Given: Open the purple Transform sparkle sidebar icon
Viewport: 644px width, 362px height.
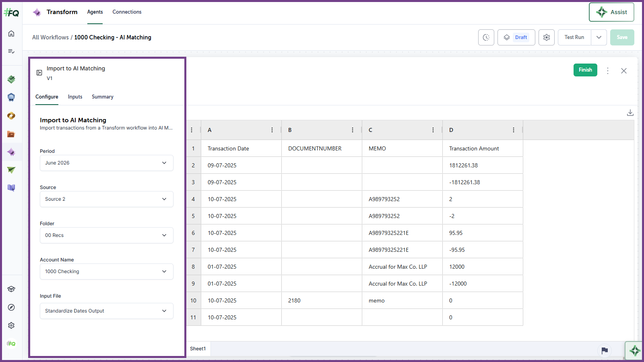Looking at the screenshot, I should coord(11,152).
